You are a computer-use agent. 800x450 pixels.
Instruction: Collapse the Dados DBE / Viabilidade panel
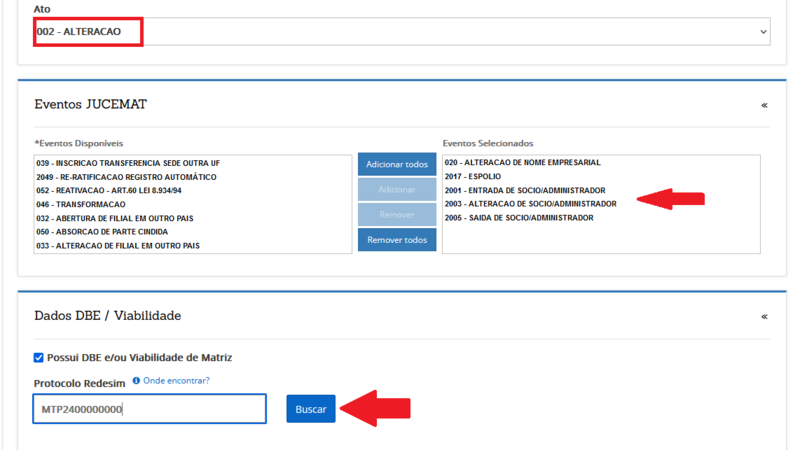pyautogui.click(x=764, y=316)
